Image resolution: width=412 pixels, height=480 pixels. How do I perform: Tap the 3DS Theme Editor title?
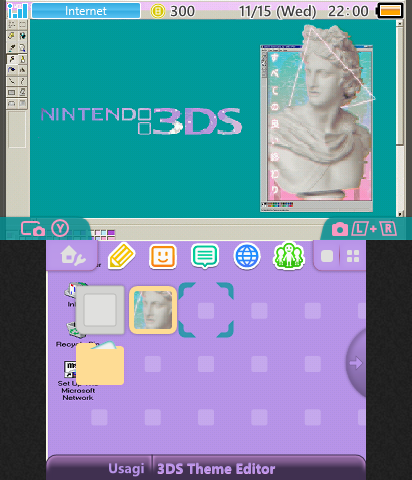(216, 469)
